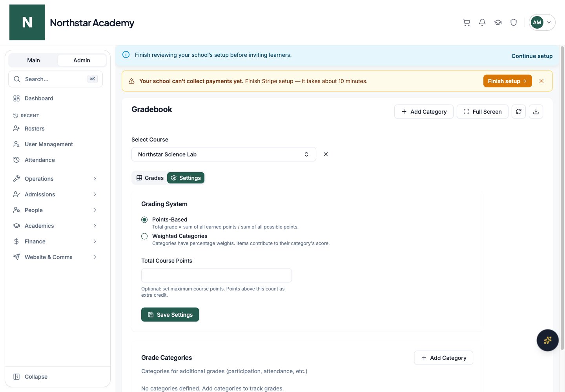The image size is (565, 392).
Task: Dismiss the Stripe payments warning
Action: coord(541,81)
